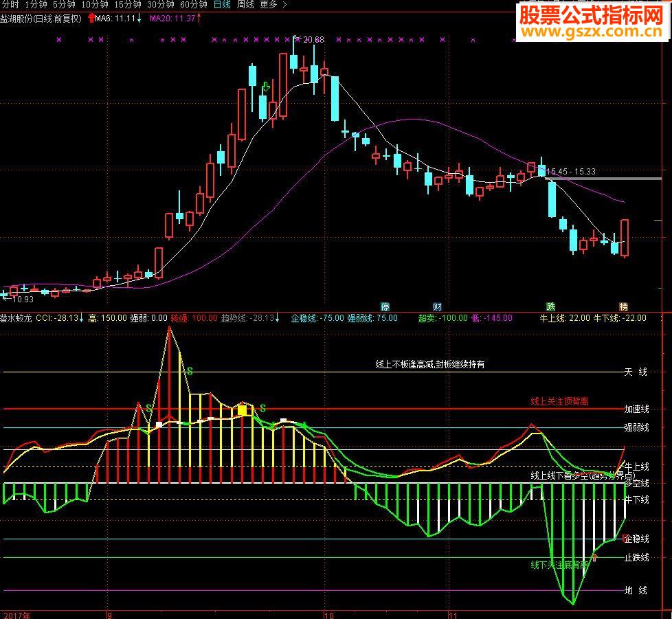Switch to the 分时 intraday tab
Viewport: 672px width, 619px height.
coord(10,5)
